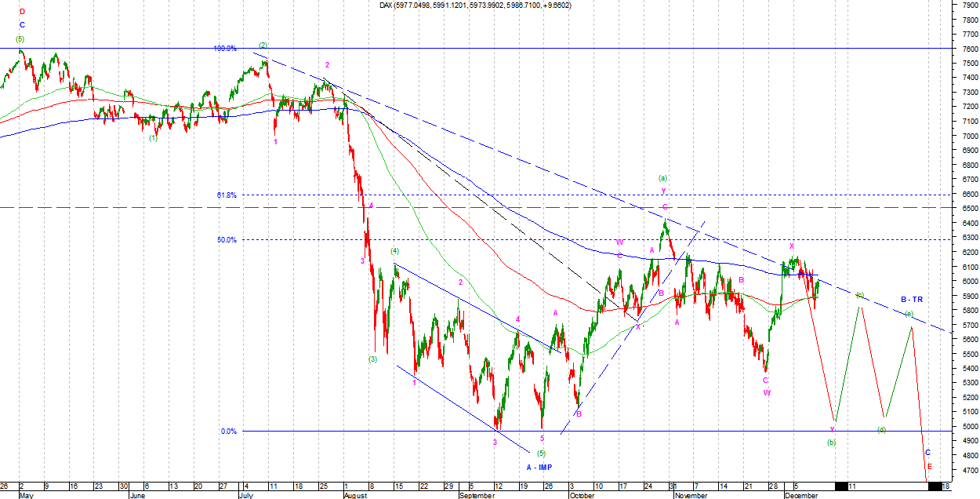Select the green '(d)' projected wave label
This screenshot has width=980, height=499.
881,430
